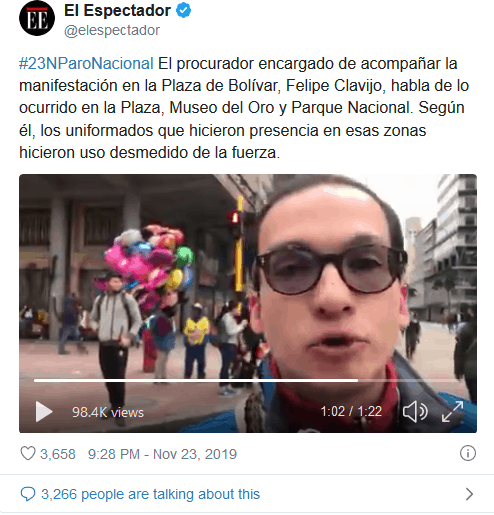Play the embedded video

pos(44,412)
